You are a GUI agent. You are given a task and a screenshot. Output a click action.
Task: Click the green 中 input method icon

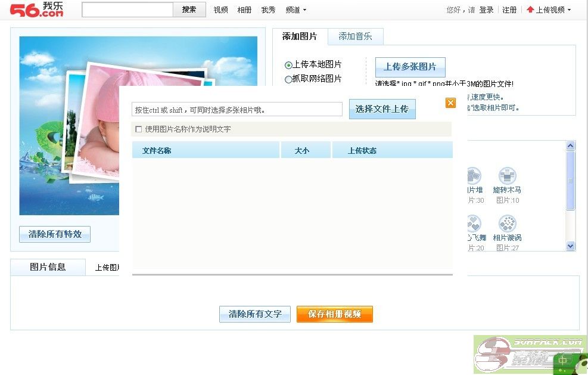pos(563,361)
